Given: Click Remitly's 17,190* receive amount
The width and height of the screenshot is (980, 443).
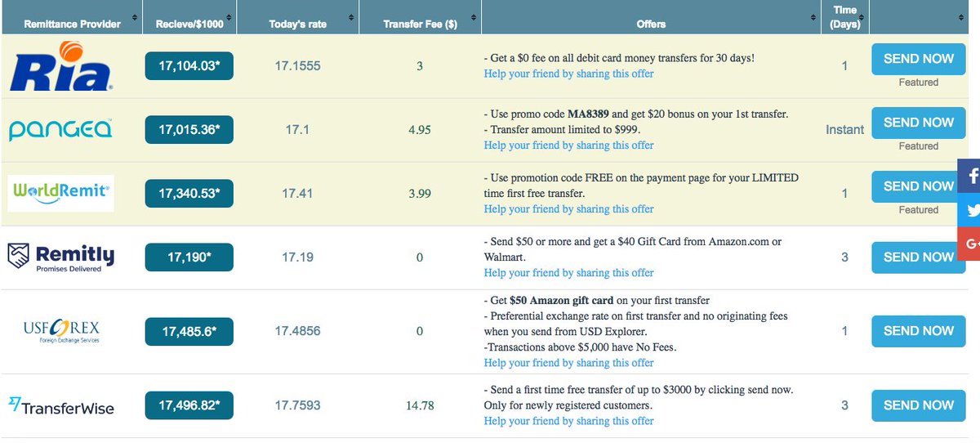Looking at the screenshot, I should click(189, 257).
